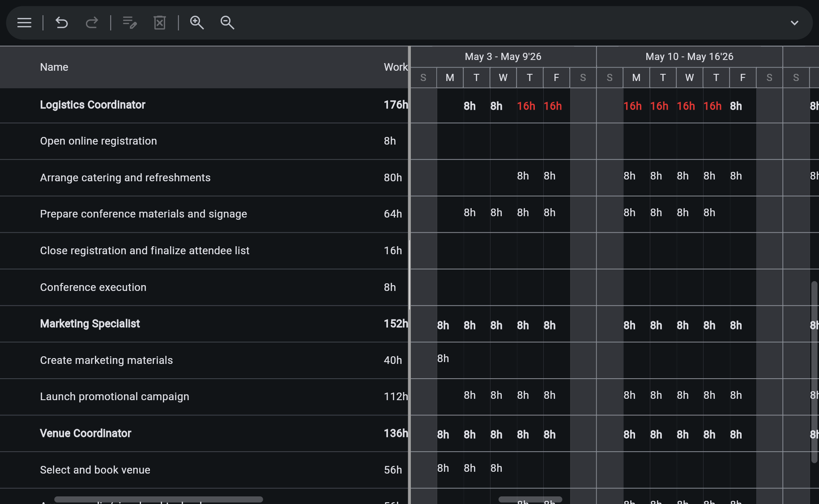The width and height of the screenshot is (819, 504).
Task: Undo the last change
Action: pyautogui.click(x=61, y=23)
